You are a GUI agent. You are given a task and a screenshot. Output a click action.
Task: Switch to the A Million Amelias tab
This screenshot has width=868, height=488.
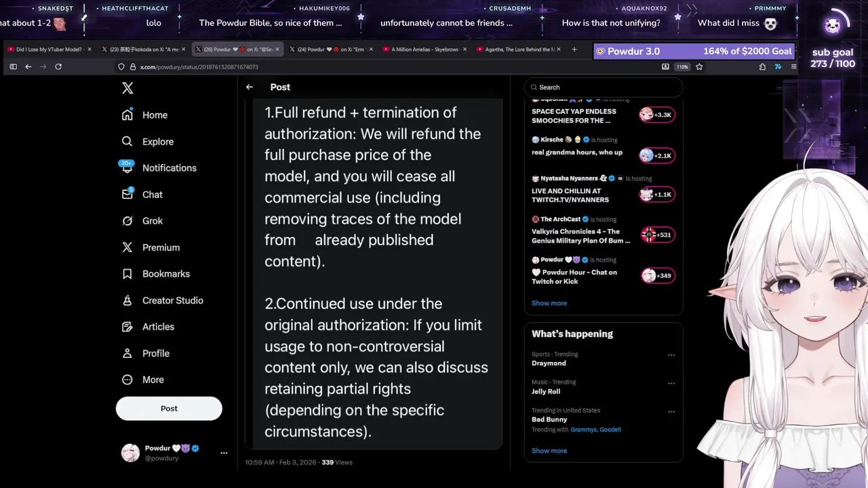click(425, 49)
